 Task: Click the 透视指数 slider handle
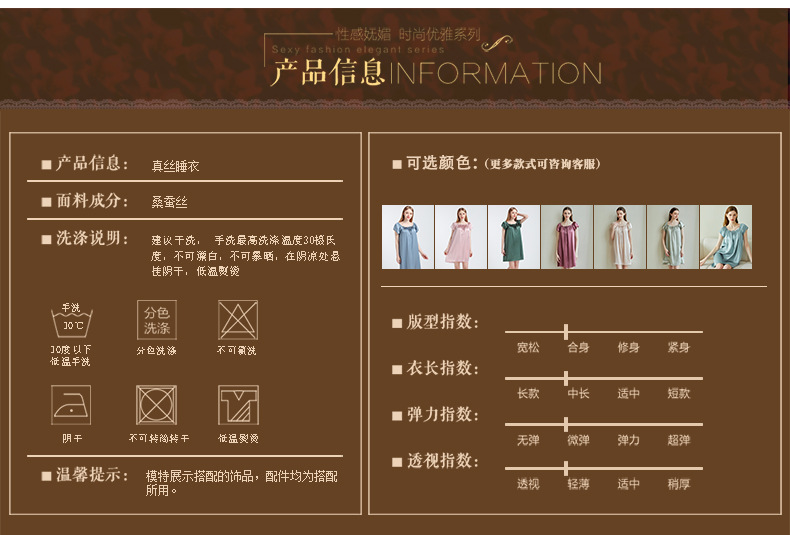[x=566, y=468]
